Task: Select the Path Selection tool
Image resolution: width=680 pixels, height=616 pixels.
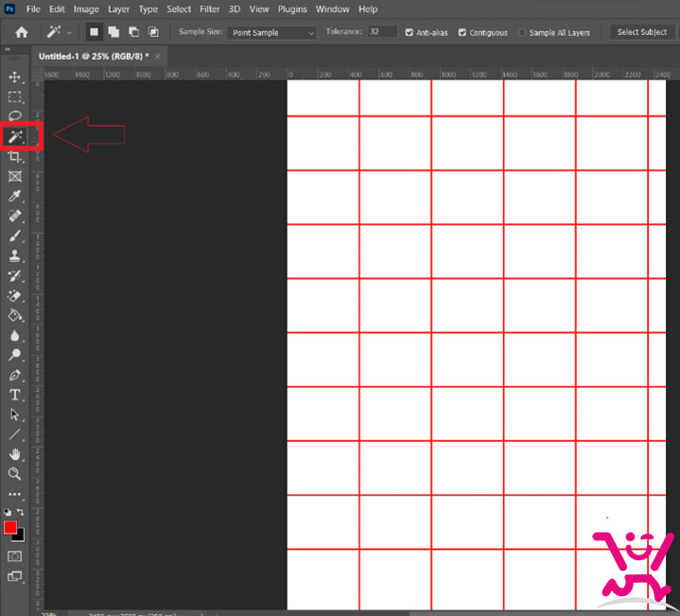Action: pyautogui.click(x=15, y=414)
